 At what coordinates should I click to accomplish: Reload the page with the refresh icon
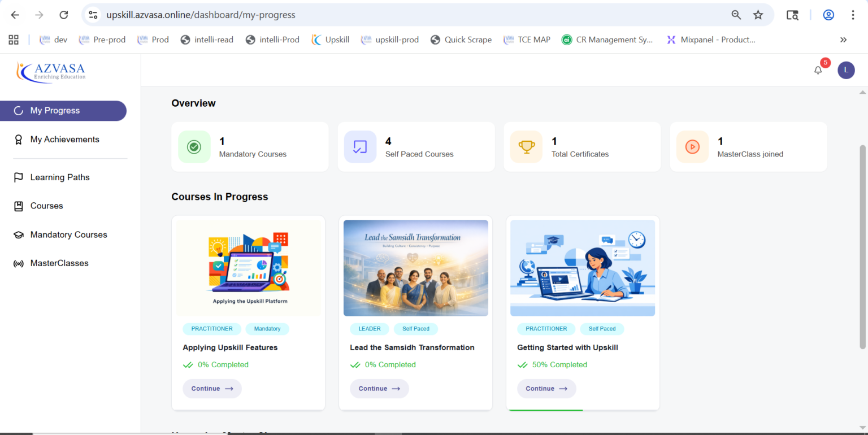tap(64, 15)
